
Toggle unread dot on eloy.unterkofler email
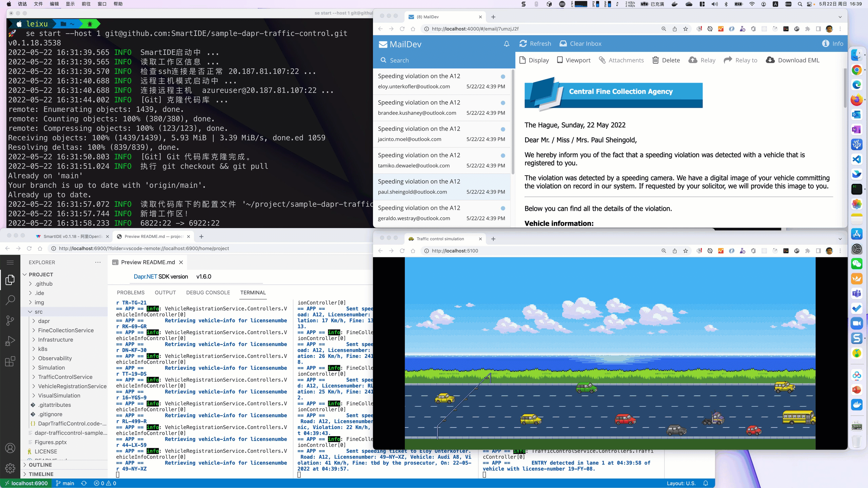point(503,77)
